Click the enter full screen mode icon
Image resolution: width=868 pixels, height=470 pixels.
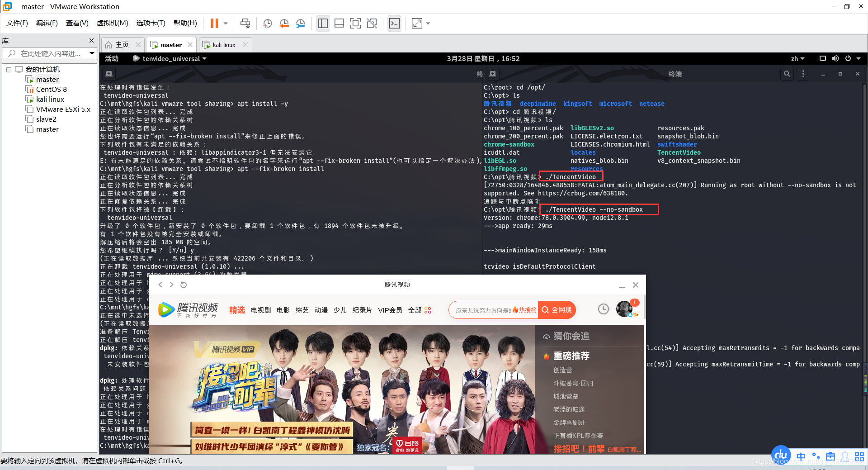[x=356, y=23]
